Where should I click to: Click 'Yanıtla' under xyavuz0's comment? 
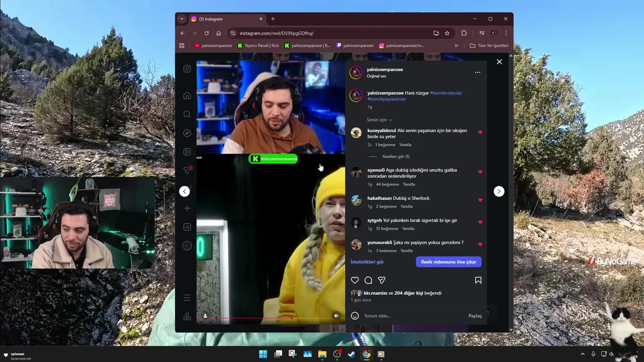[x=409, y=185]
